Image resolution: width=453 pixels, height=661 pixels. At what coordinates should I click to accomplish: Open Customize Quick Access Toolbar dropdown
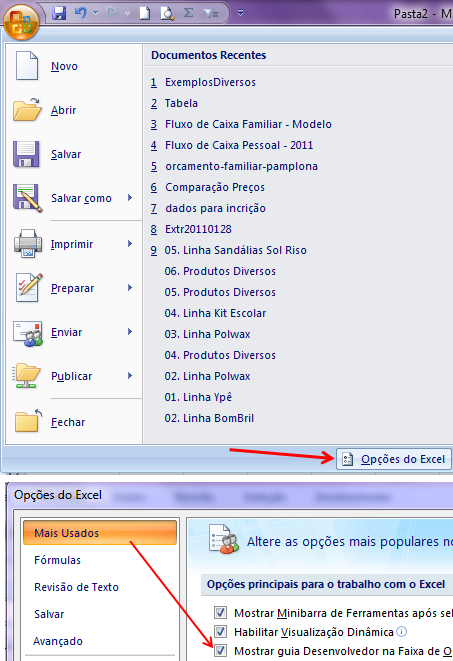(240, 13)
